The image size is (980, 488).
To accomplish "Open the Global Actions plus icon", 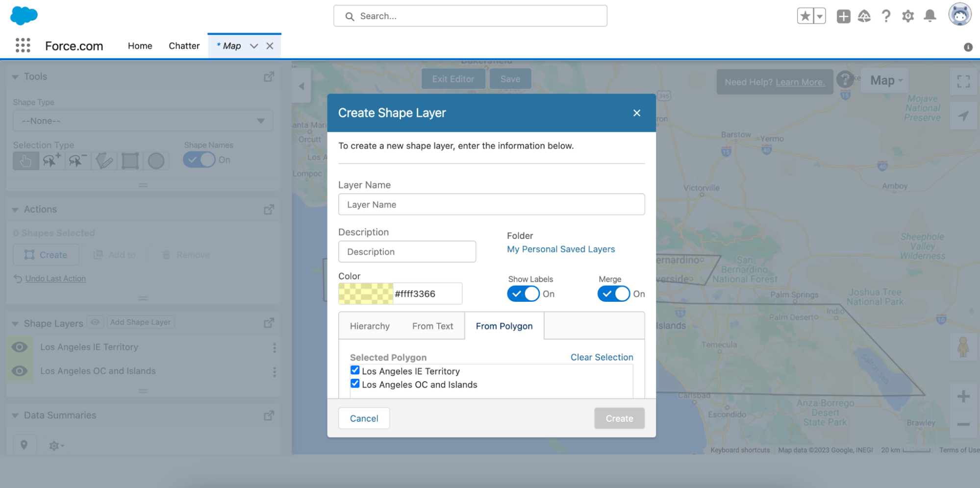I will click(x=843, y=16).
